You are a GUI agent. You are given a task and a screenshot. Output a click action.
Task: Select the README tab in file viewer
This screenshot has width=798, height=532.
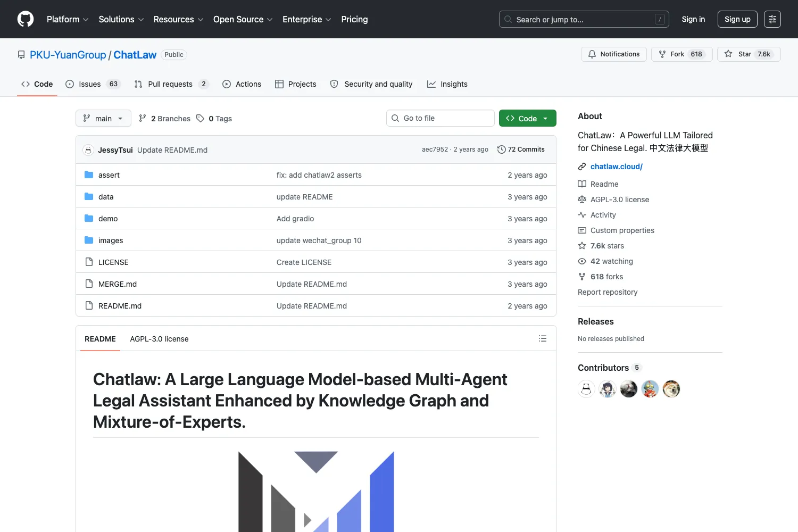pos(100,339)
